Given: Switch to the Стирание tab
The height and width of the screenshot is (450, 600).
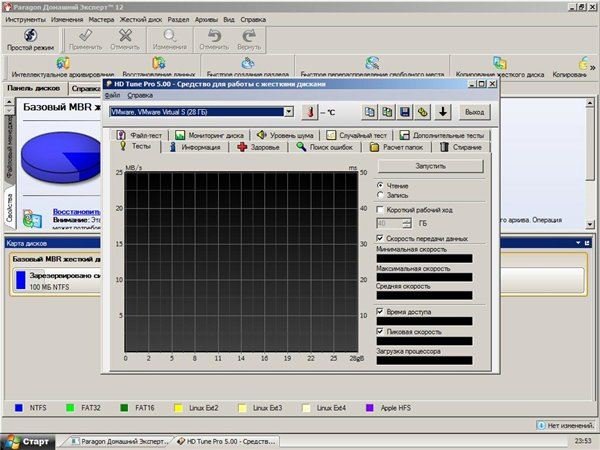Looking at the screenshot, I should pyautogui.click(x=461, y=147).
